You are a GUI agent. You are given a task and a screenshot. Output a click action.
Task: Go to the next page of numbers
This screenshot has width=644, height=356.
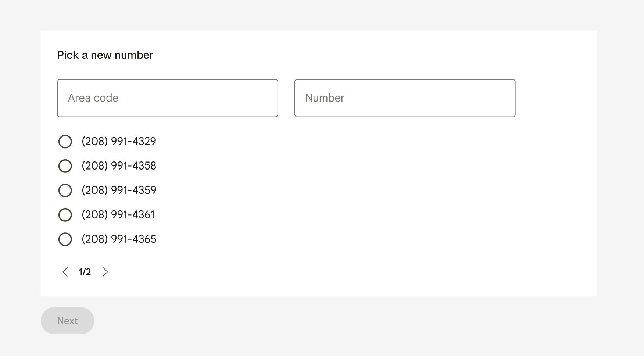click(x=105, y=272)
